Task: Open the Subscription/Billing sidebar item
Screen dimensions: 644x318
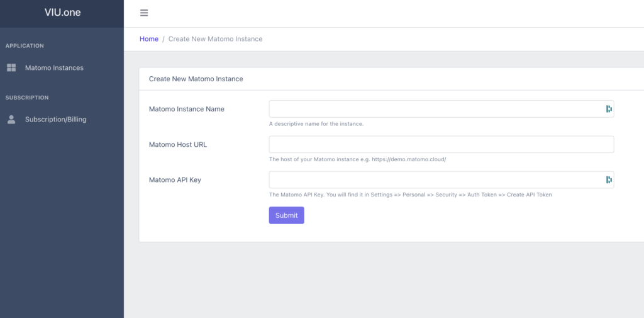Action: tap(55, 120)
